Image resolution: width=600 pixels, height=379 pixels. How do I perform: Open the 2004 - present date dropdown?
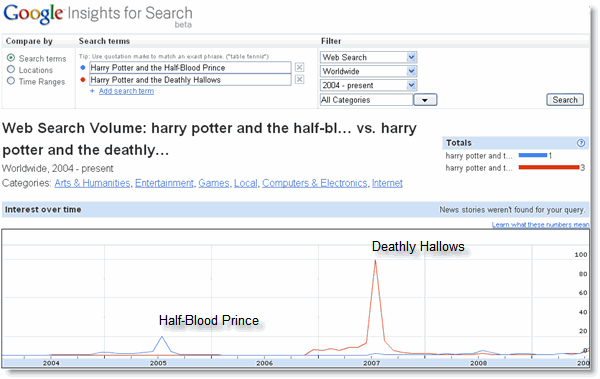[x=368, y=85]
